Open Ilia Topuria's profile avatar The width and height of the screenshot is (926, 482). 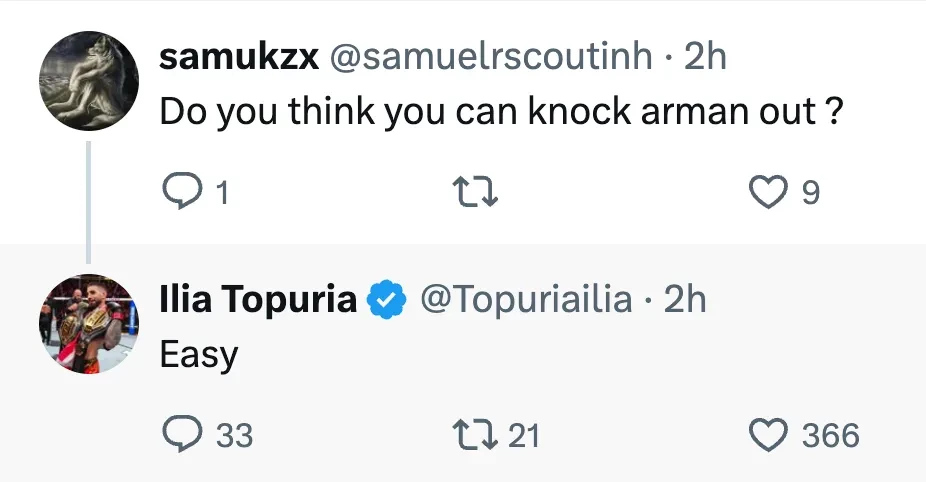[x=88, y=324]
